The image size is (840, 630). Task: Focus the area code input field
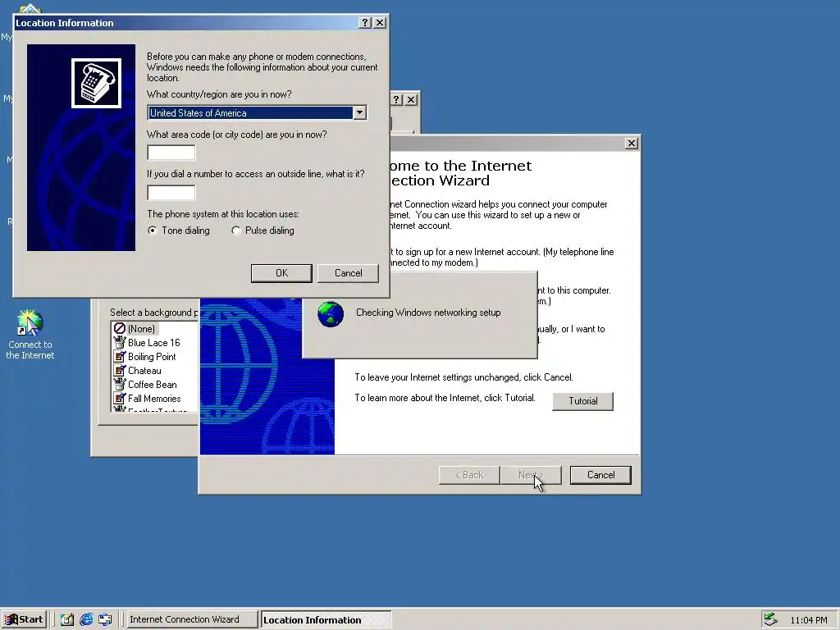[171, 153]
